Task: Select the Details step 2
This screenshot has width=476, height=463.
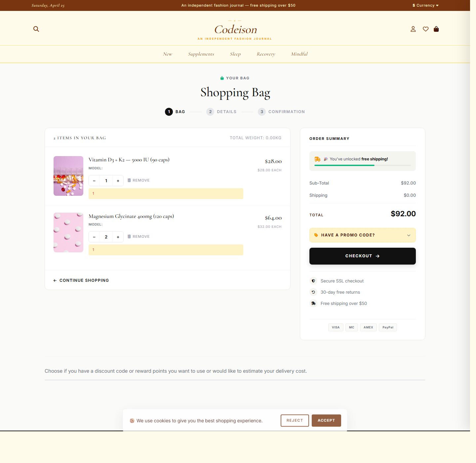Action: (x=221, y=112)
